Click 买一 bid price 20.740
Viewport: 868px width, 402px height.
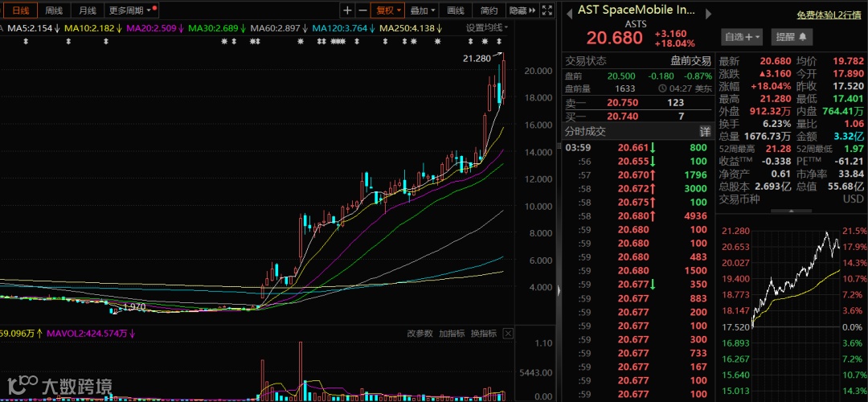623,117
